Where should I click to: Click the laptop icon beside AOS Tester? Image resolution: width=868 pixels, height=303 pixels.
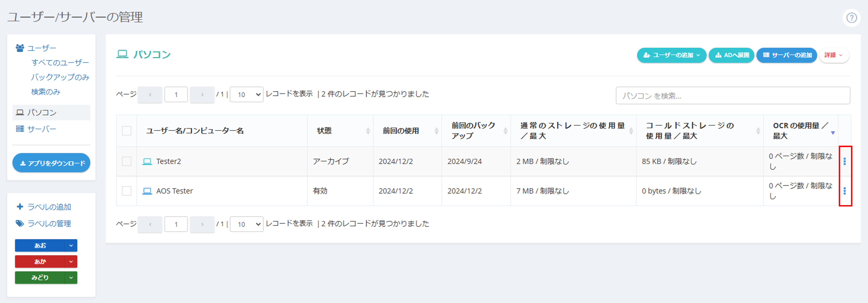pyautogui.click(x=147, y=191)
